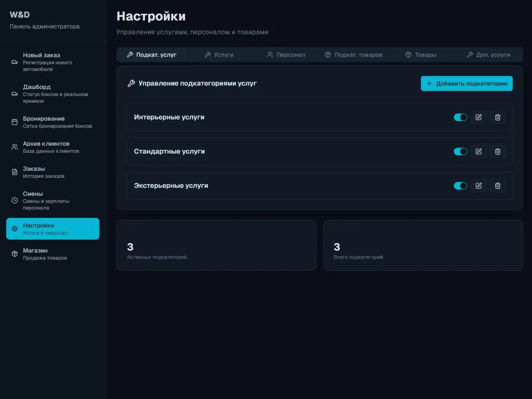Image resolution: width=532 pixels, height=399 pixels.
Task: Delete the Интерьерные услуги subcategory
Action: pos(497,117)
